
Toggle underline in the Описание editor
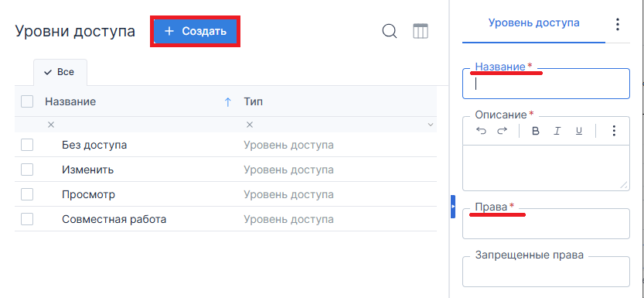tap(579, 131)
